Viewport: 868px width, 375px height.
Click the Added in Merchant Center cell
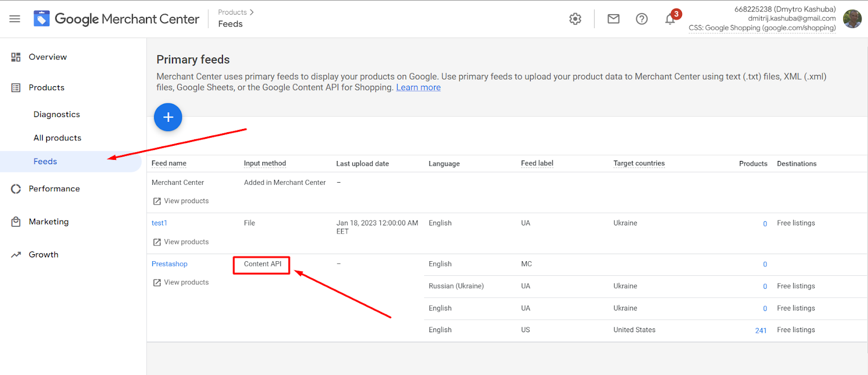click(x=285, y=183)
